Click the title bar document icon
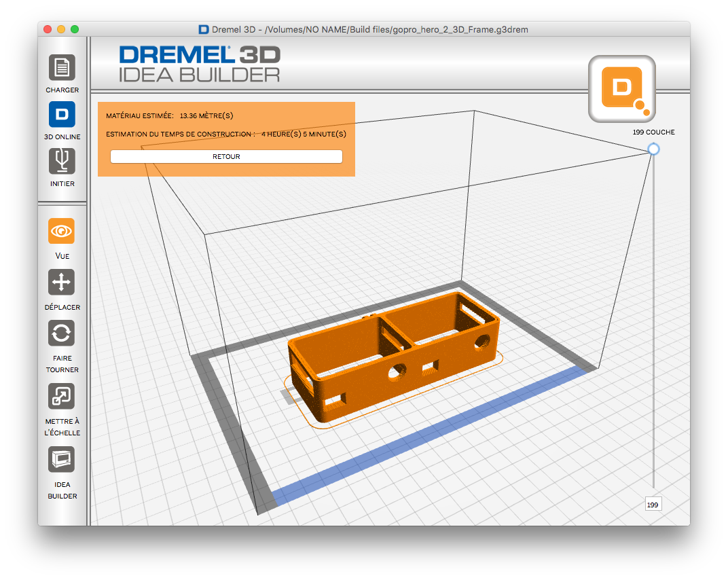The width and height of the screenshot is (728, 580). click(x=203, y=29)
